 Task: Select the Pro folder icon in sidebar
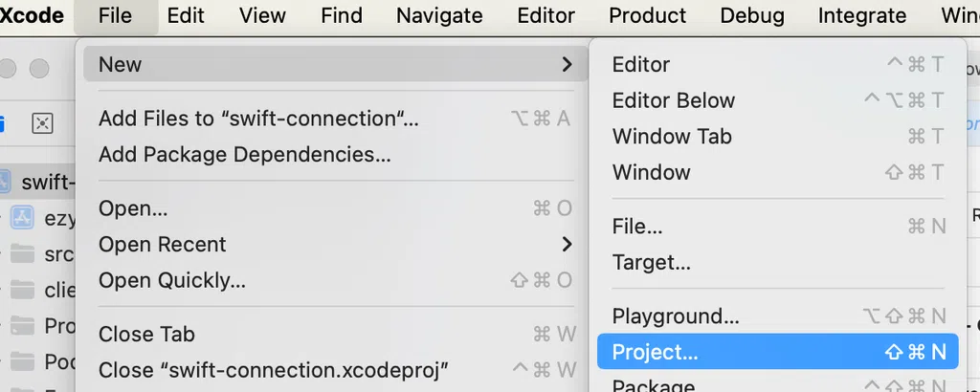click(23, 325)
